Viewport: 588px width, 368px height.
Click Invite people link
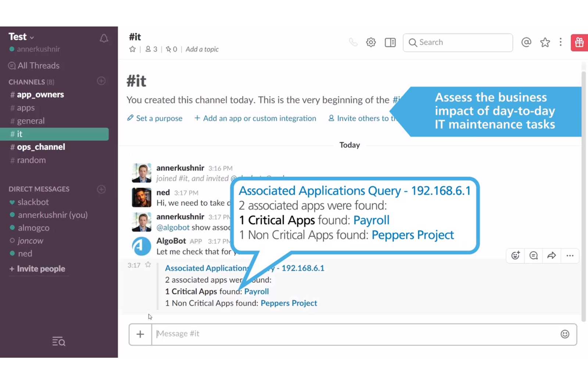pos(37,269)
